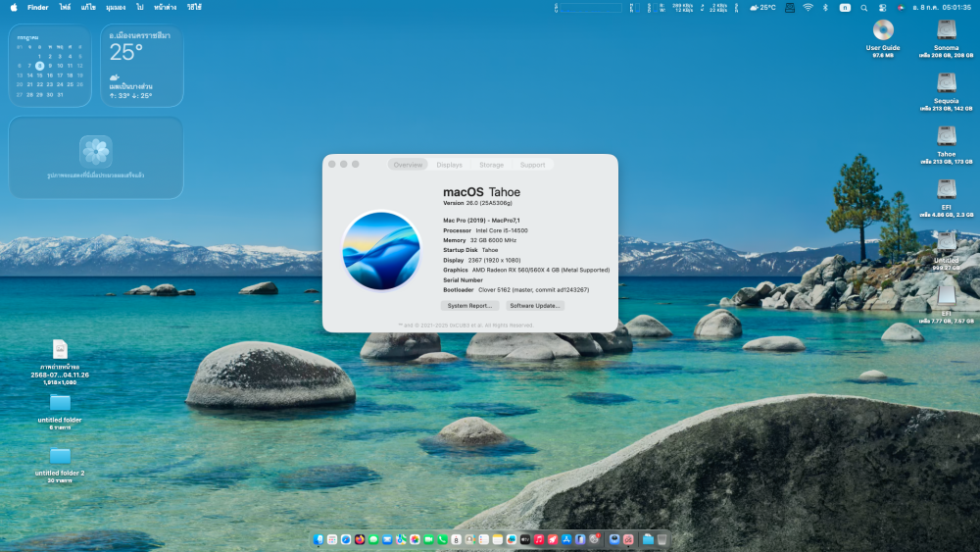The height and width of the screenshot is (552, 980).
Task: Switch to the Displays tab
Action: [450, 165]
